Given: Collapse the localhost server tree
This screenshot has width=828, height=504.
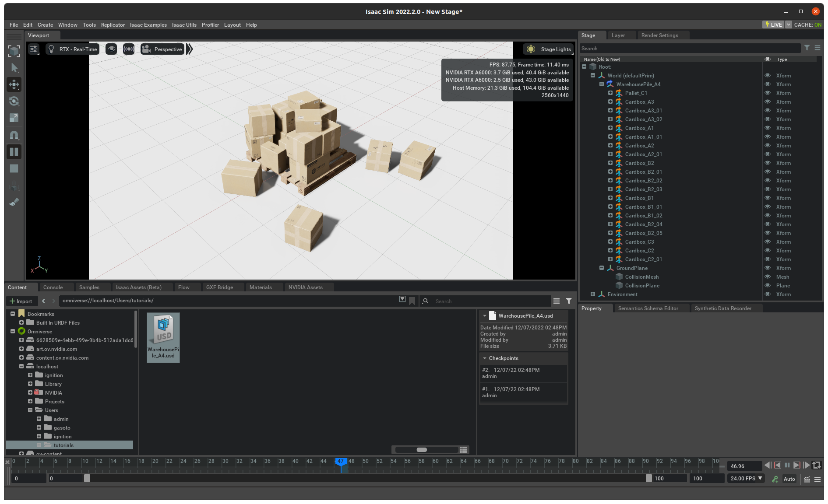Looking at the screenshot, I should tap(21, 366).
